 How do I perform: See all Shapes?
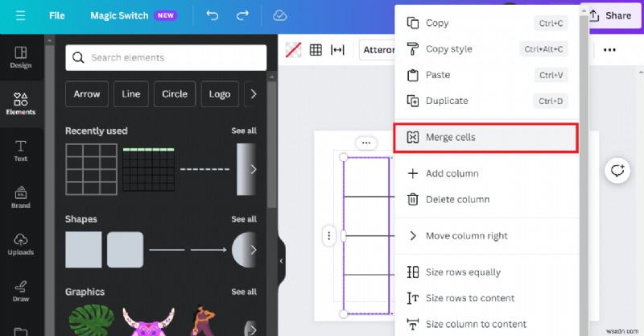pos(244,219)
